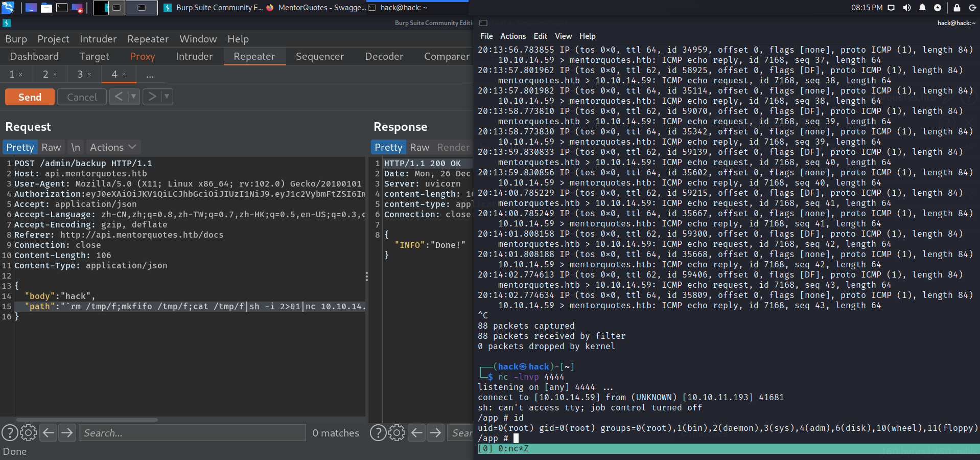The height and width of the screenshot is (460, 980).
Task: Go back to previous request in history
Action: tap(119, 97)
